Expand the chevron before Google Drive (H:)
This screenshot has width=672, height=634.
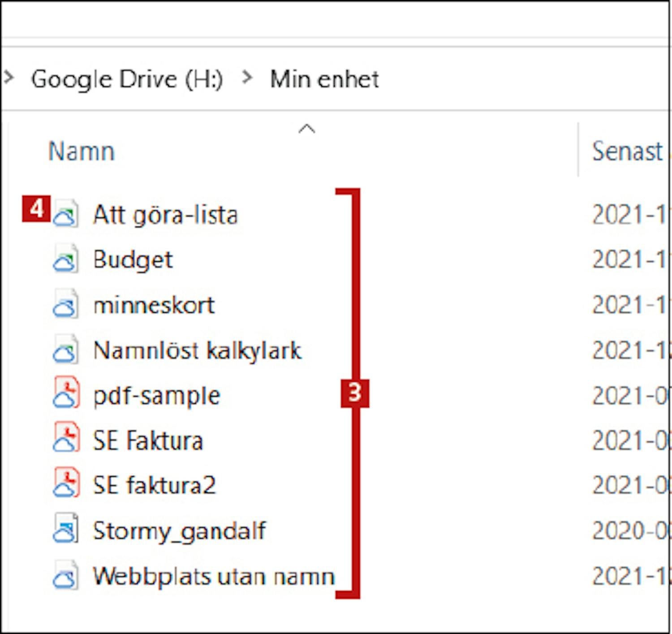9,78
